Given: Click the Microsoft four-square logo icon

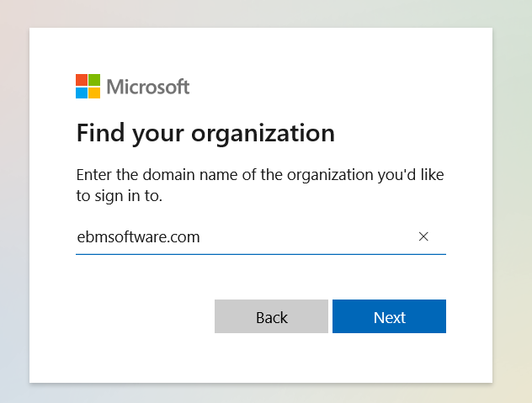Looking at the screenshot, I should (88, 86).
